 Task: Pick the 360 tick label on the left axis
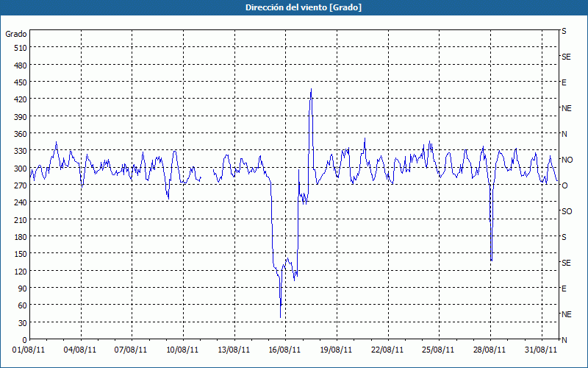click(21, 134)
